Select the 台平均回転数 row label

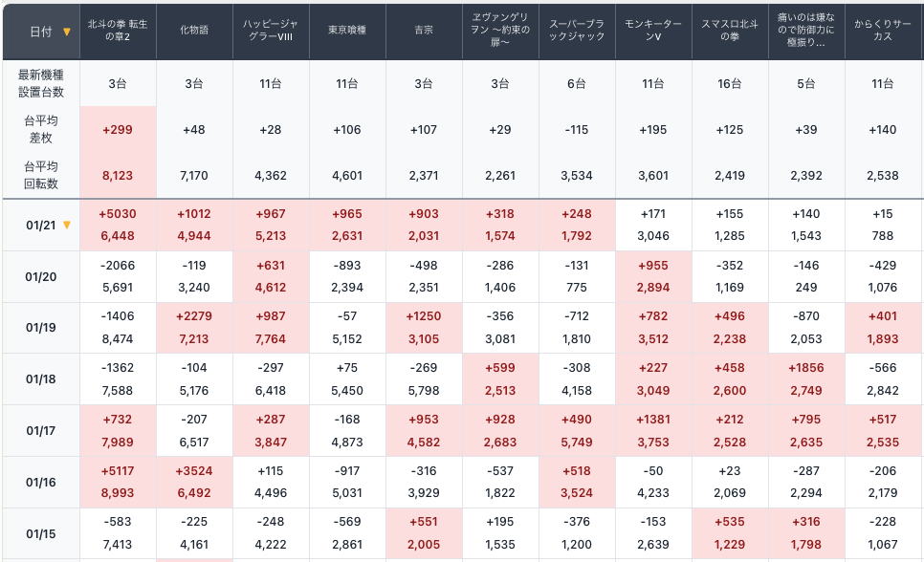(40, 175)
